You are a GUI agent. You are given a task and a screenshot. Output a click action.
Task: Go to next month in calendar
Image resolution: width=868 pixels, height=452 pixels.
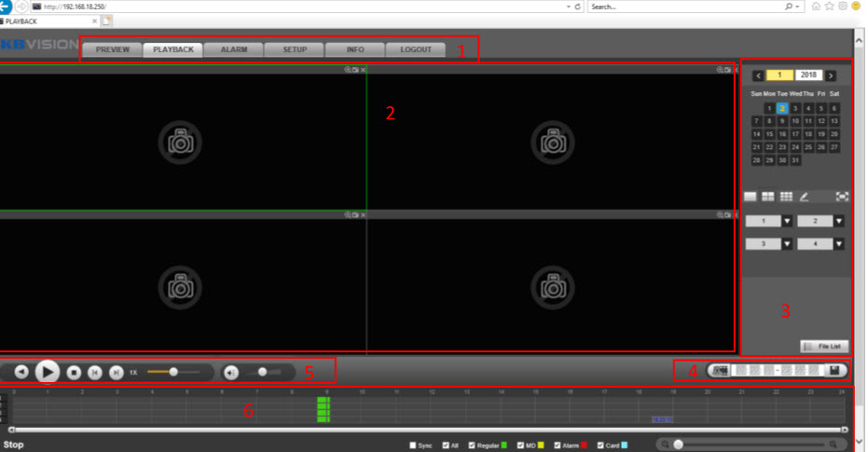coord(830,75)
